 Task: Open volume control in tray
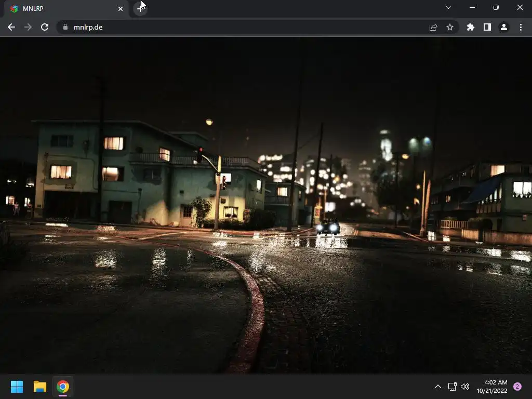(x=465, y=387)
